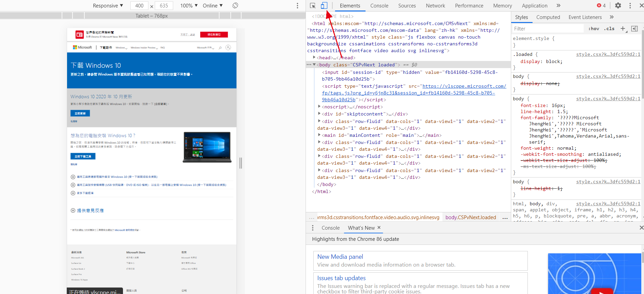Viewport: 644px width, 294px height.
Task: Close the bottom drawer panel
Action: [x=641, y=228]
